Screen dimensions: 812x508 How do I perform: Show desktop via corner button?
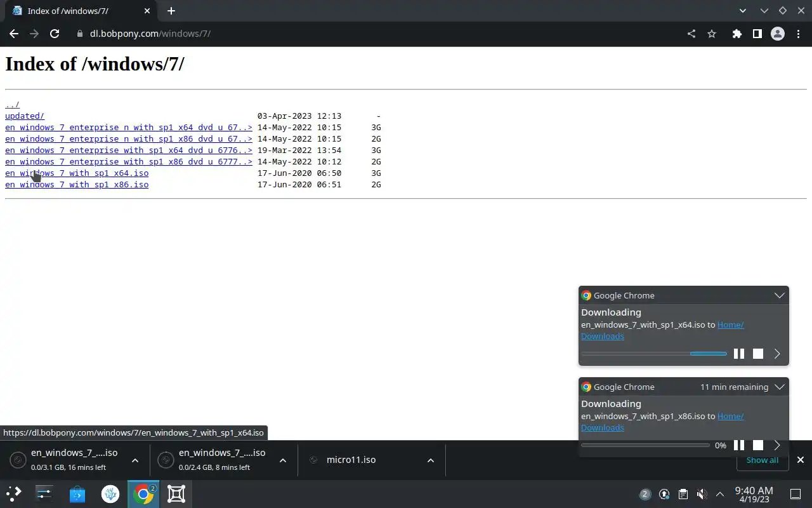pos(796,494)
